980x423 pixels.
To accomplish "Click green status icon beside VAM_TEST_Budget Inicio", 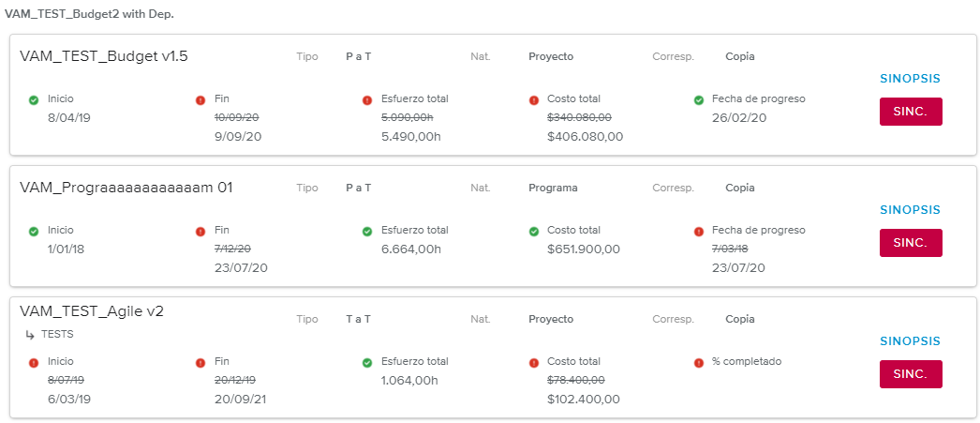I will coord(34,99).
